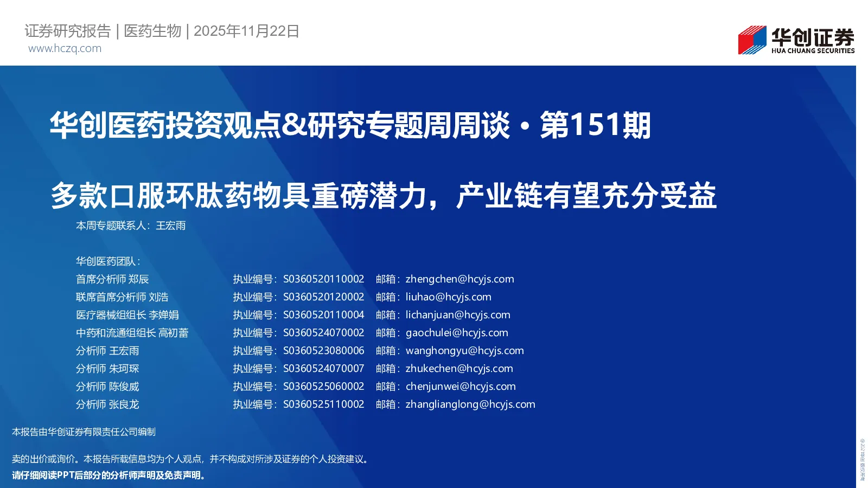Click the row 首席分析师 郑辰
The height and width of the screenshot is (488, 868).
click(x=112, y=279)
